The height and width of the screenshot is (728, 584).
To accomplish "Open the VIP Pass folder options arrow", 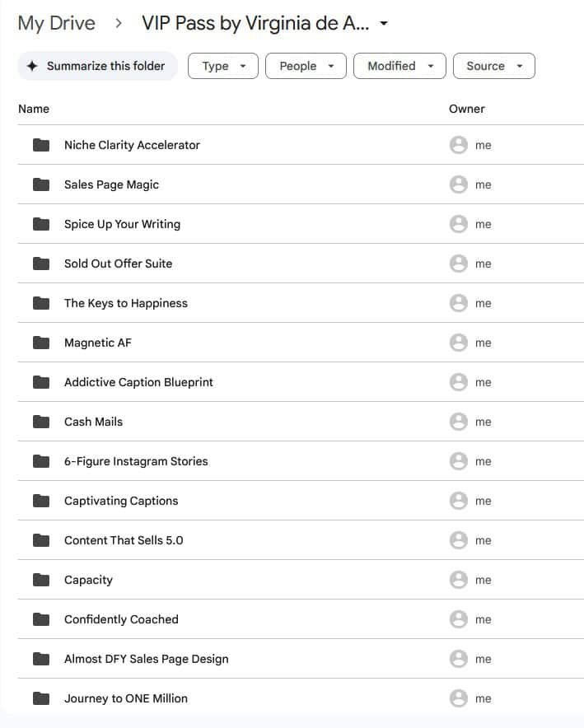I will pyautogui.click(x=384, y=24).
